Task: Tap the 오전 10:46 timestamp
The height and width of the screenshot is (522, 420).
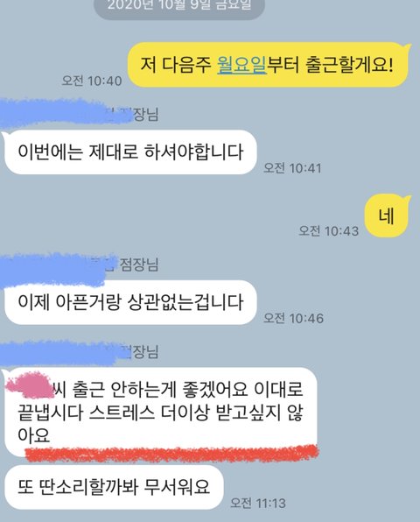Action: [x=293, y=318]
